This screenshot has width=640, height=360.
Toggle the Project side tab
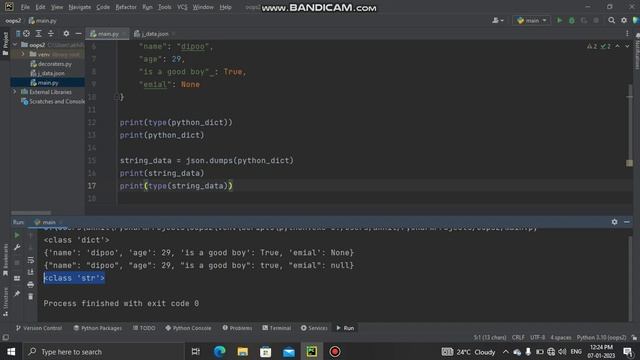click(5, 44)
